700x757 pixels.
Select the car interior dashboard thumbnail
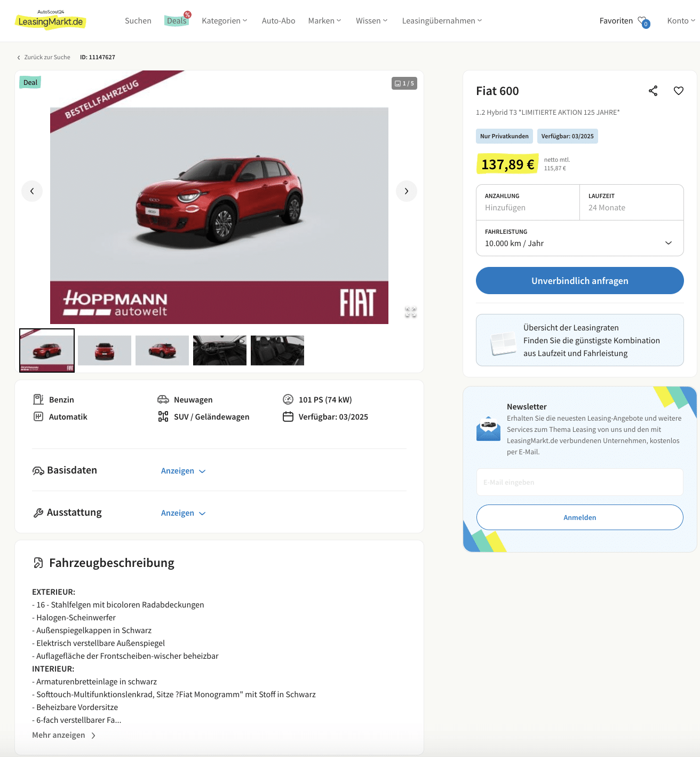tap(220, 350)
